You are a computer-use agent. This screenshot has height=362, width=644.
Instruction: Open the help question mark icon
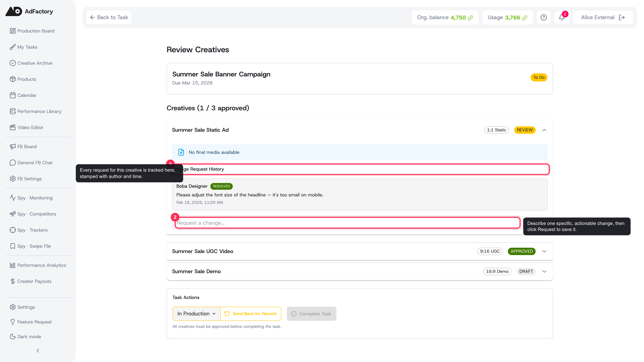click(544, 17)
